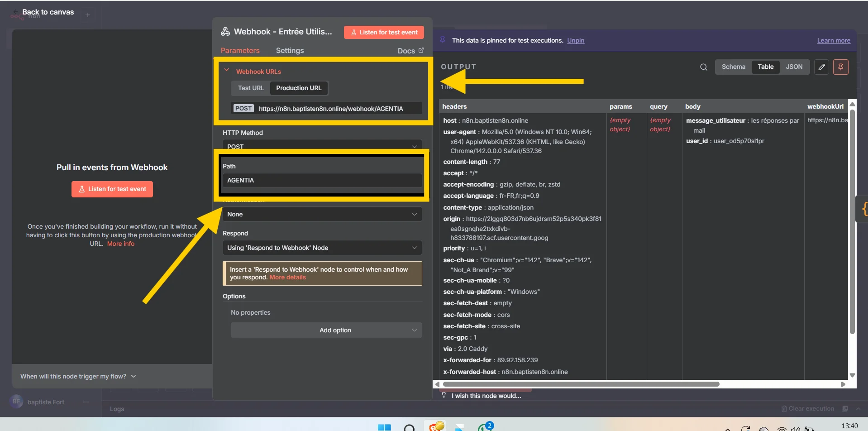Switch output view to Schema
The height and width of the screenshot is (431, 868).
point(733,67)
